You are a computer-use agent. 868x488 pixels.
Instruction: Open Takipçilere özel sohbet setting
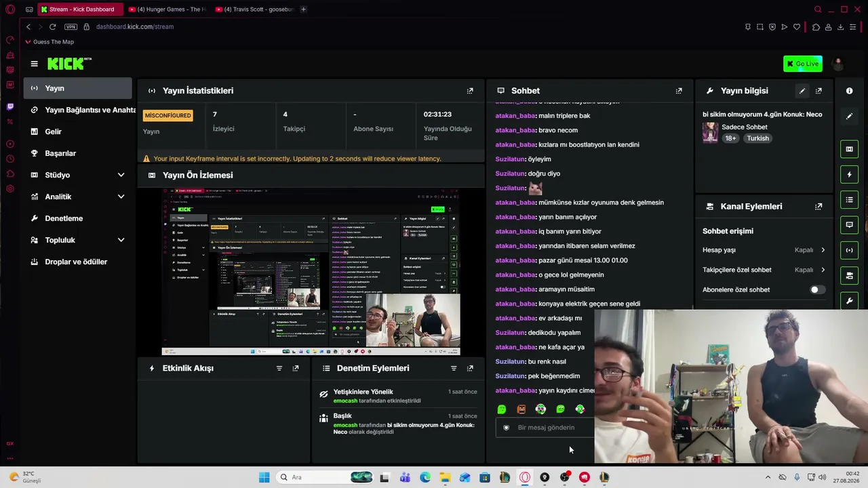click(764, 270)
